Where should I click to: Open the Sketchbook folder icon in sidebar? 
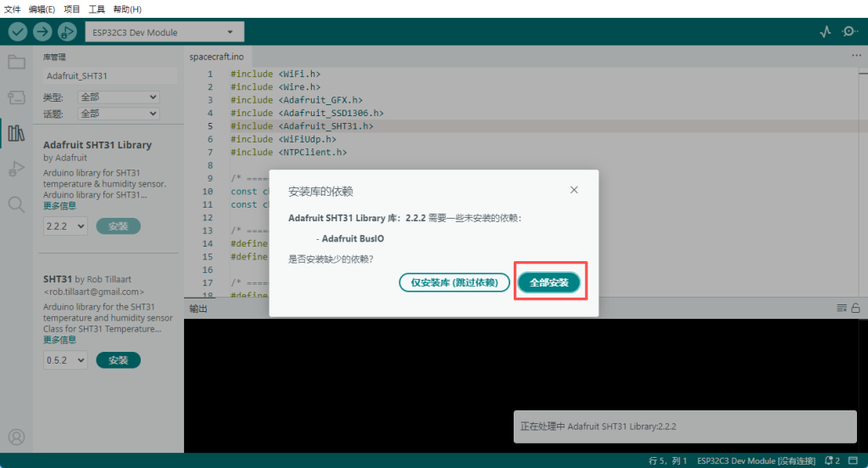(16, 61)
